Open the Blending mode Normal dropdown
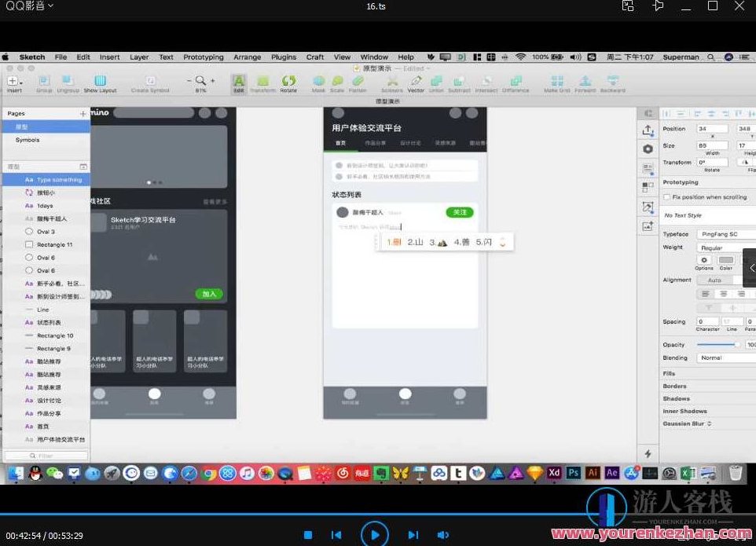 coord(725,357)
